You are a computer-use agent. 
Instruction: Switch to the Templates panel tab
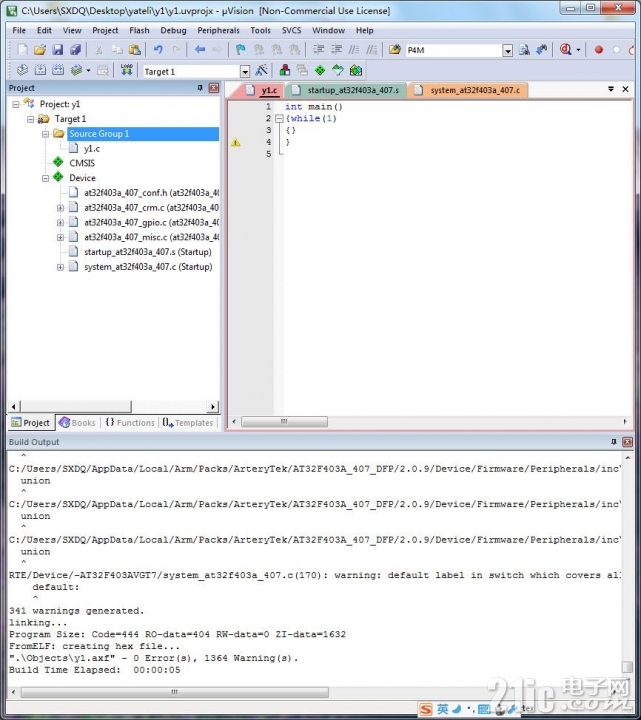click(x=188, y=422)
